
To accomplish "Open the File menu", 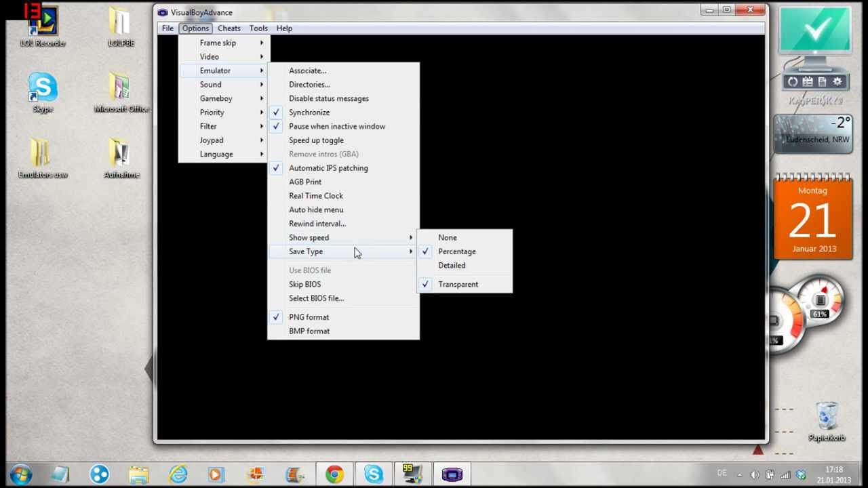I will tap(167, 28).
